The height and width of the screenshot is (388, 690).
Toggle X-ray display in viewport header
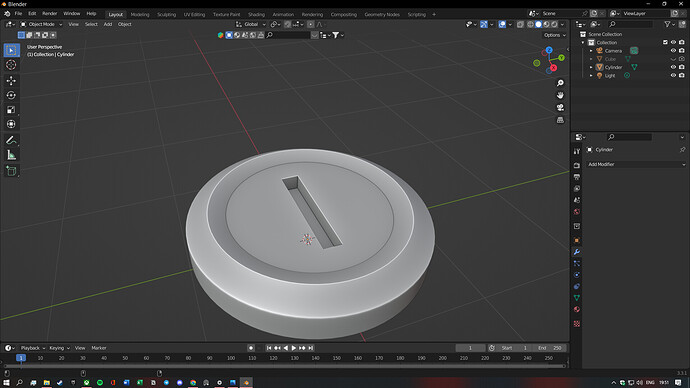pos(520,25)
